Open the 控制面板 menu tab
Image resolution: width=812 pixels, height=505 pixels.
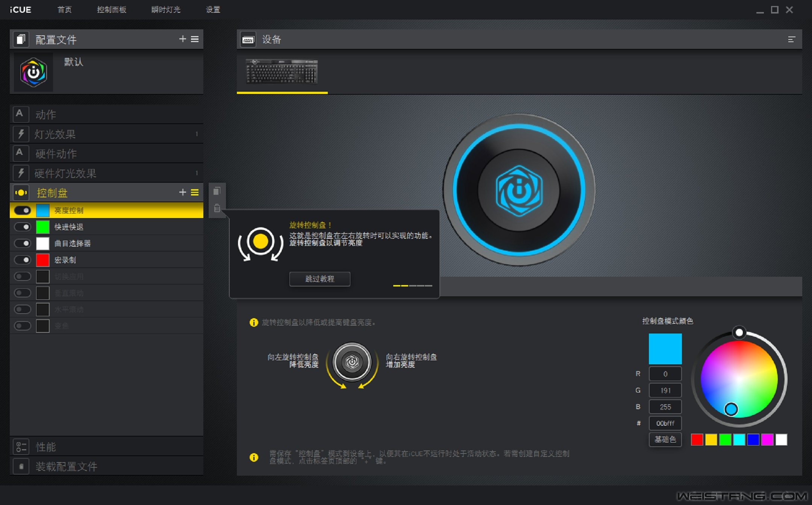(x=112, y=10)
